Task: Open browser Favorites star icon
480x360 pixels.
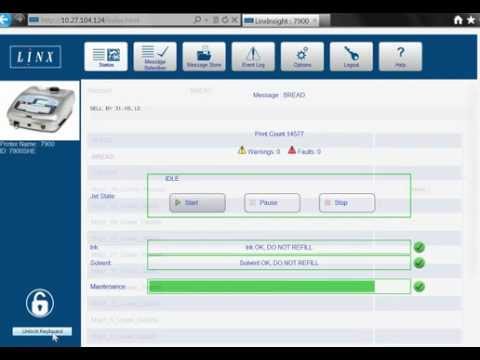Action: [471, 20]
